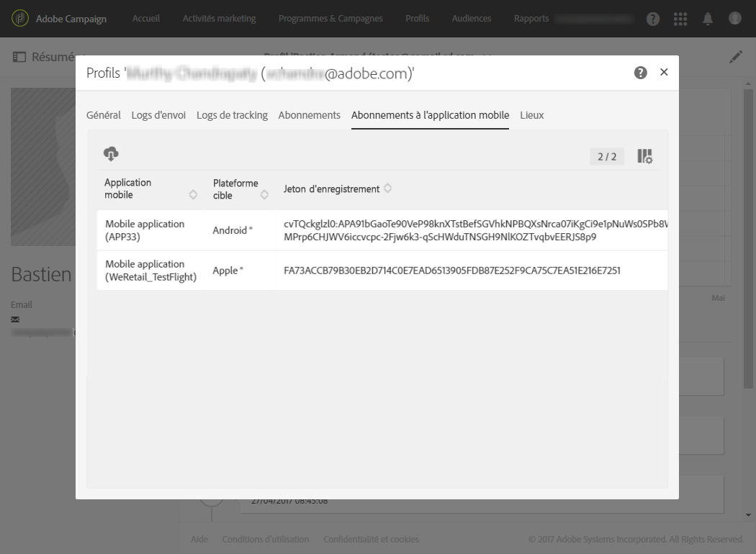Open the notifications bell icon

(707, 19)
